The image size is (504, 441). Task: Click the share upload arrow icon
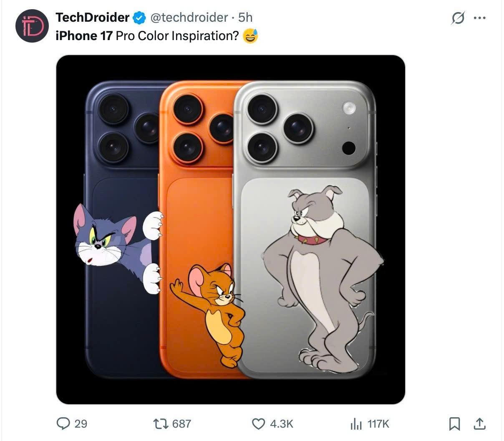pos(480,424)
